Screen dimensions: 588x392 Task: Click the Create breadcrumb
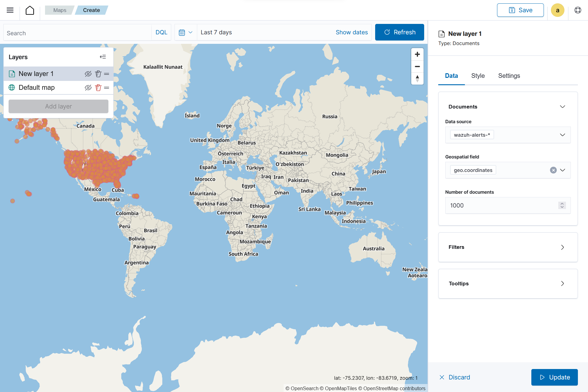[91, 10]
